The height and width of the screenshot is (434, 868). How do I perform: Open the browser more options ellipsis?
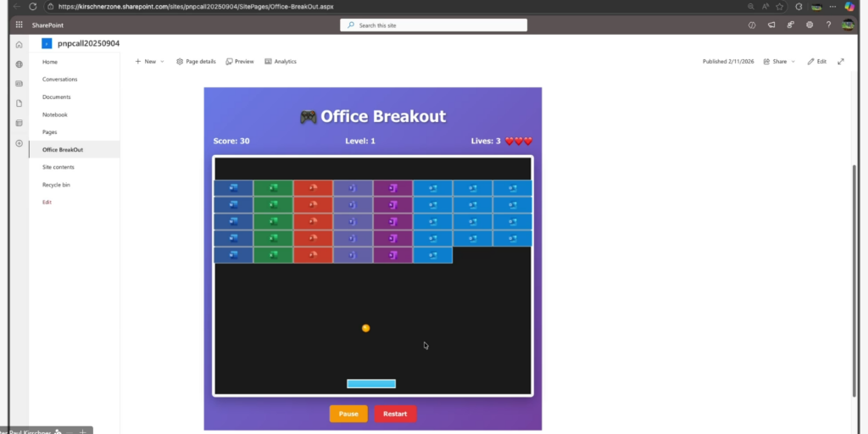click(832, 7)
